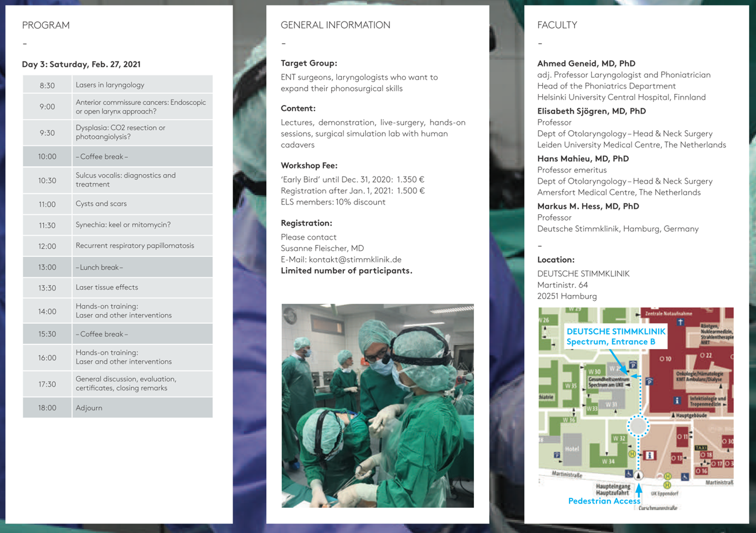Click 'Limited number of participants.' notice
This screenshot has height=533, width=756.
pyautogui.click(x=347, y=271)
